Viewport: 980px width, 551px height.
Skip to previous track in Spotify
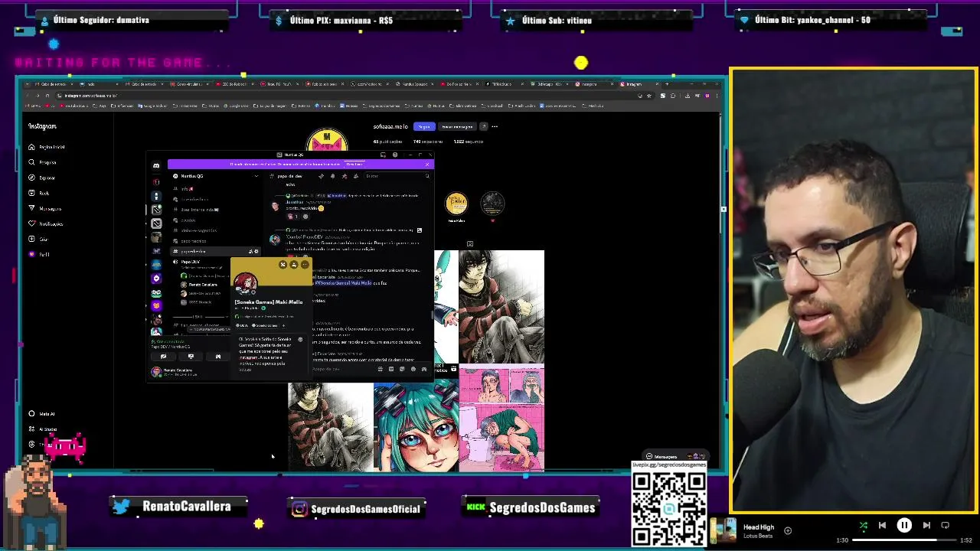tap(882, 526)
